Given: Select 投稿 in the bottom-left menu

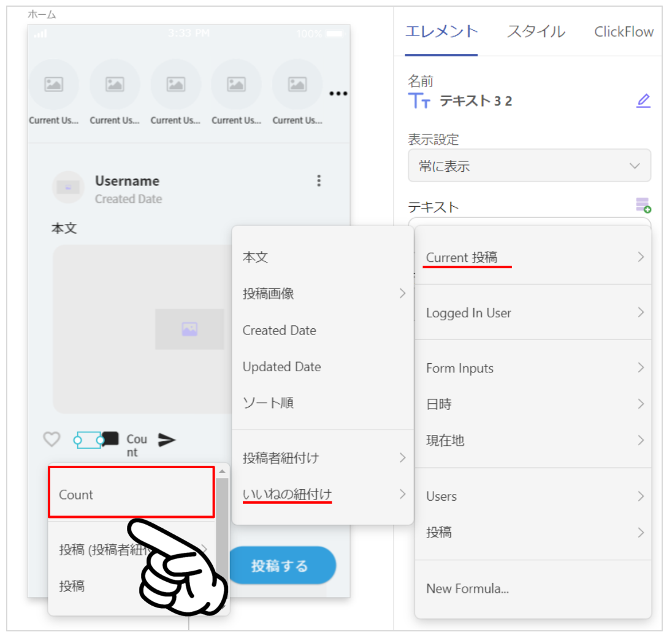Looking at the screenshot, I should (x=132, y=586).
